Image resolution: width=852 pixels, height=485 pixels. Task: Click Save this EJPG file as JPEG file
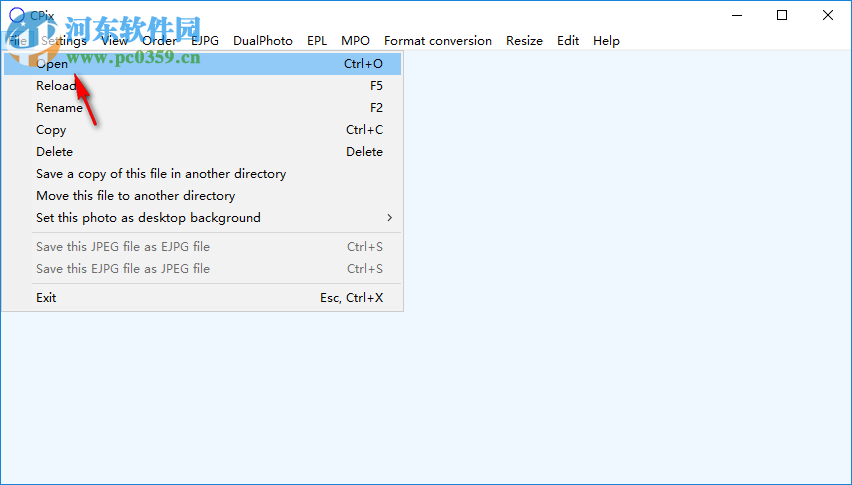point(202,268)
